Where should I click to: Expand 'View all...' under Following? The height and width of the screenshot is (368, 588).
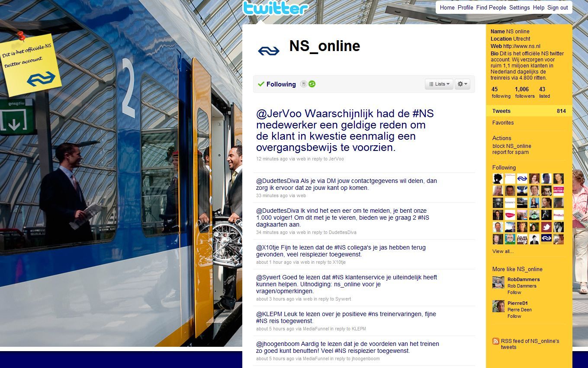click(503, 251)
